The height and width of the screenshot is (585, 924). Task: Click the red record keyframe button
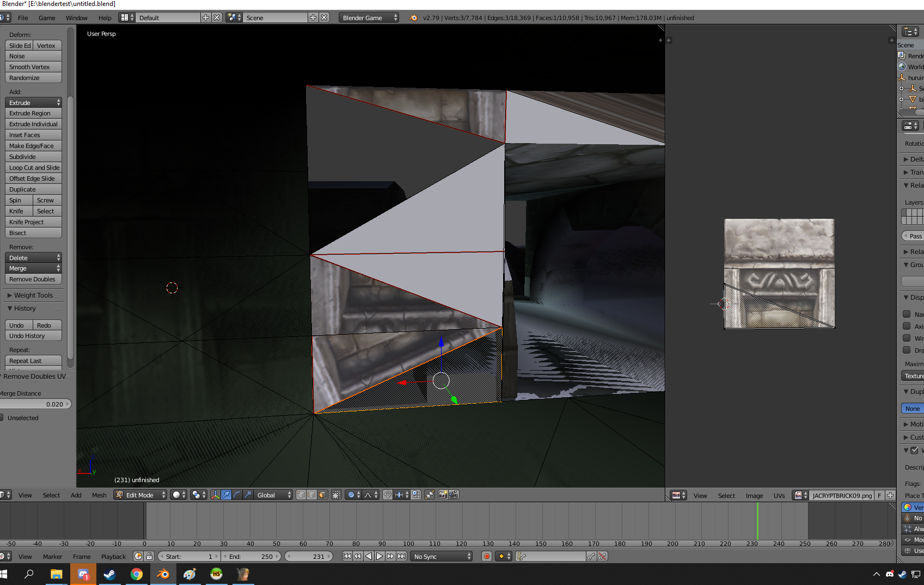pyautogui.click(x=487, y=556)
